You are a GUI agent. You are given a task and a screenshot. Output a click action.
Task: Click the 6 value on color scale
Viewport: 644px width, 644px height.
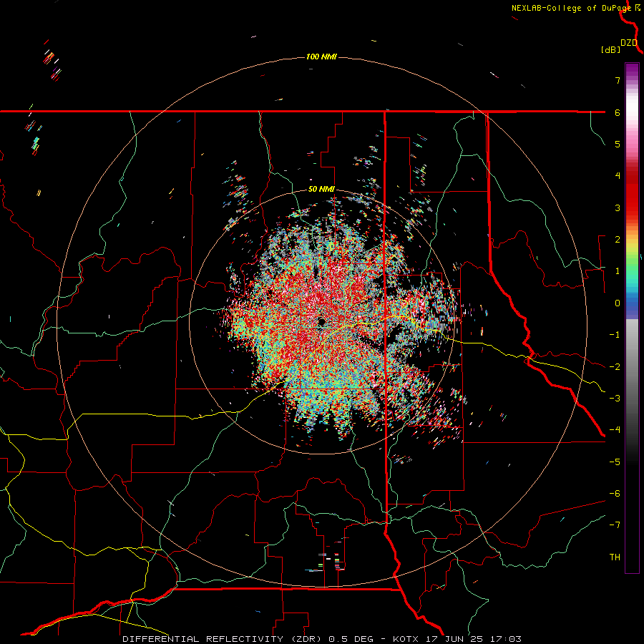tap(618, 112)
